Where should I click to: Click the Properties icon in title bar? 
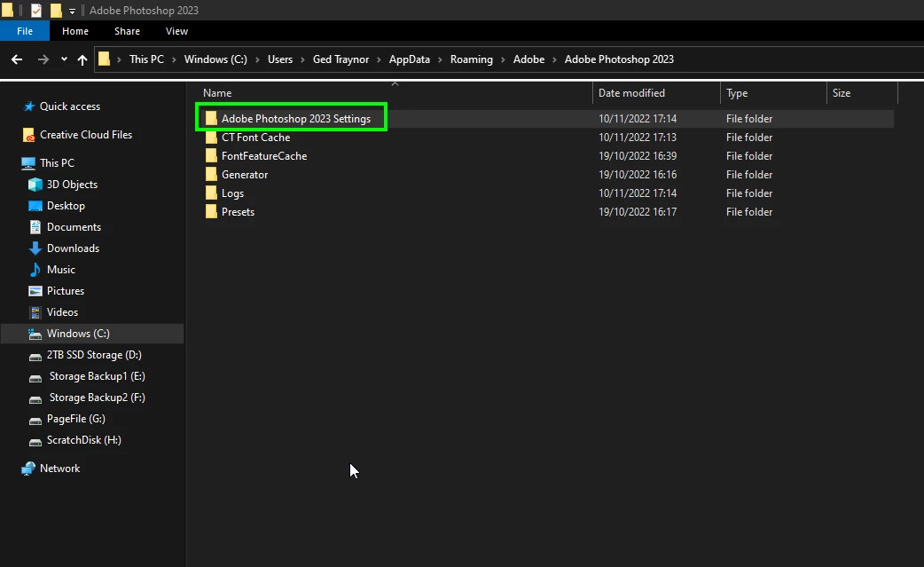[x=36, y=11]
